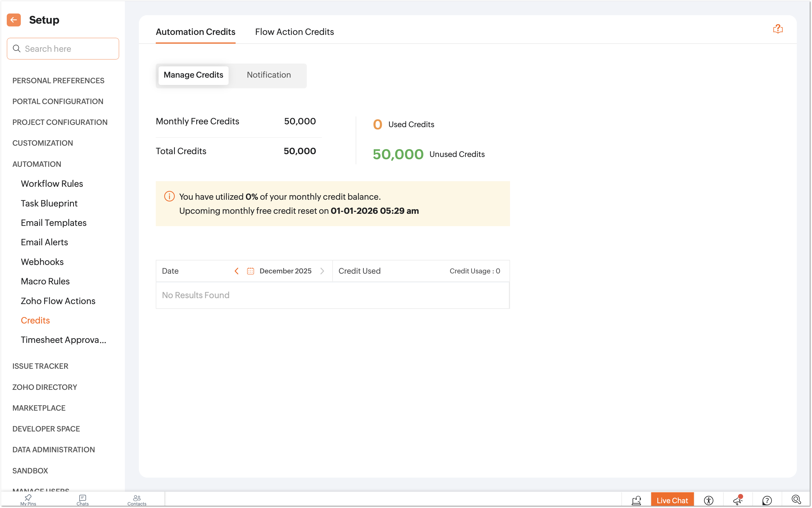Expand the Issue Tracker section
This screenshot has height=508, width=812.
click(x=40, y=366)
